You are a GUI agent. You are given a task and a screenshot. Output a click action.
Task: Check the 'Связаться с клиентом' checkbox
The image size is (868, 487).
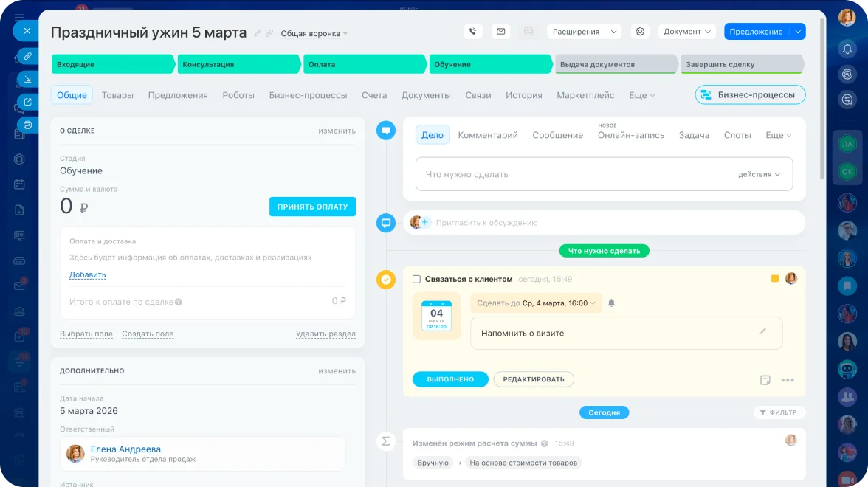pyautogui.click(x=416, y=280)
